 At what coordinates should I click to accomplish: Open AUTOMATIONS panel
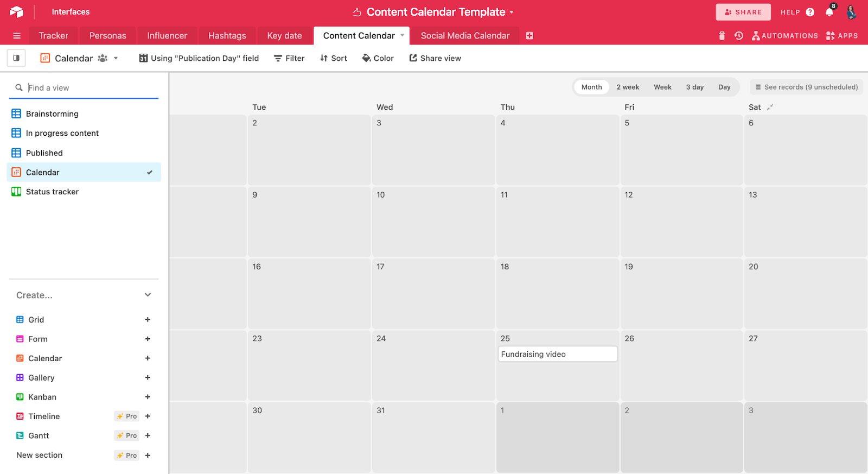tap(785, 36)
